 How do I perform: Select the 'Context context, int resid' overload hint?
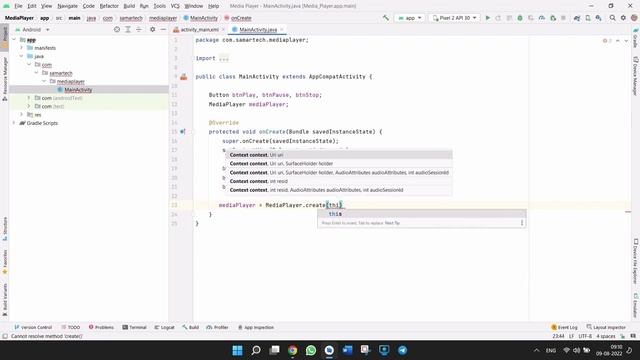[x=339, y=181]
